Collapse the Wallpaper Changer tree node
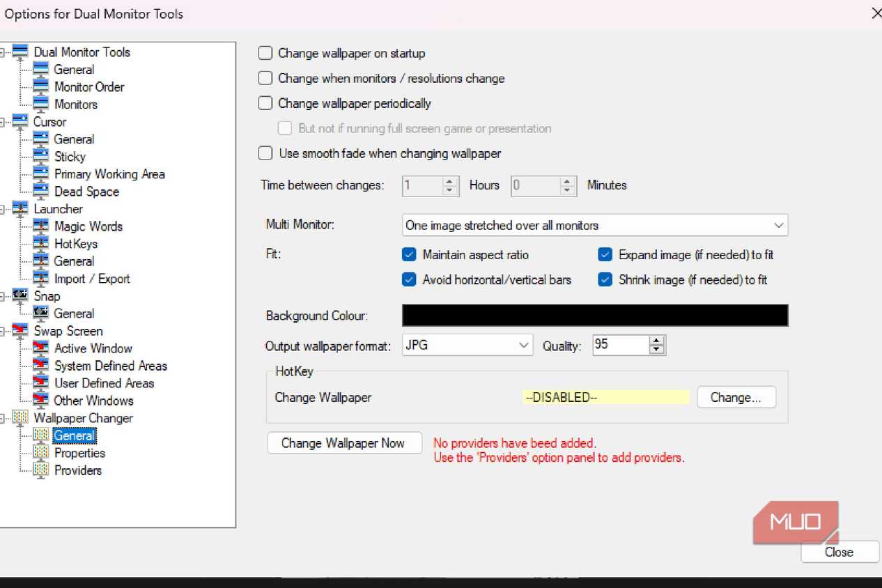882x588 pixels. click(2, 417)
